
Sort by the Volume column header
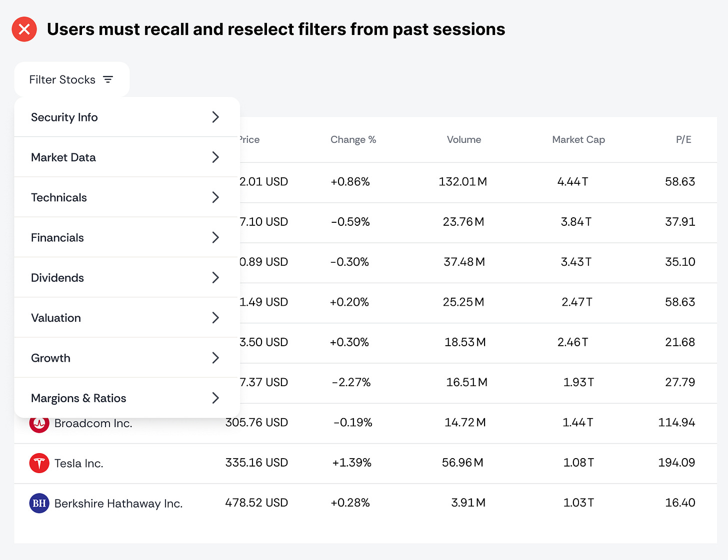[x=463, y=140]
